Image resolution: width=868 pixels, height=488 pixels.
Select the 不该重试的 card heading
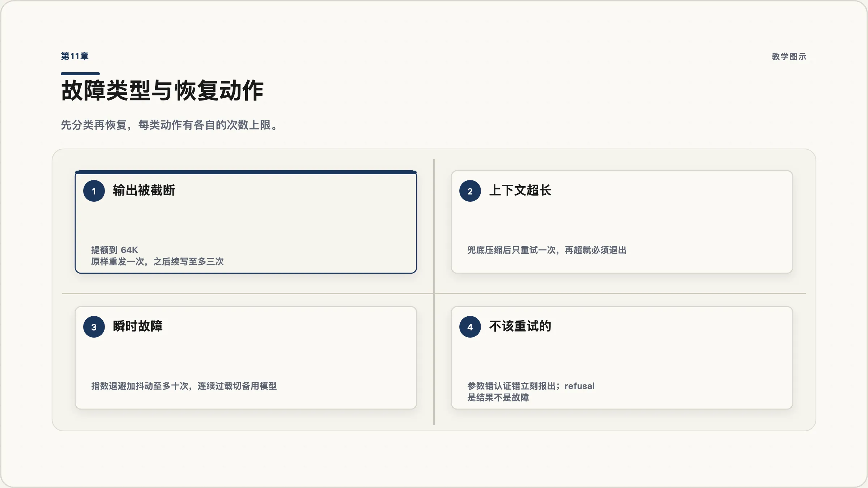point(520,326)
